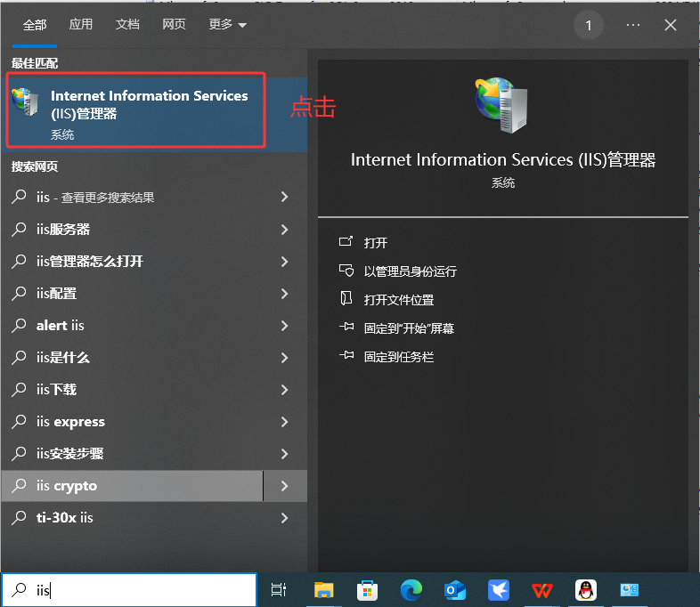Choose 固定到任务栏 action
This screenshot has width=700, height=607.
click(x=399, y=357)
